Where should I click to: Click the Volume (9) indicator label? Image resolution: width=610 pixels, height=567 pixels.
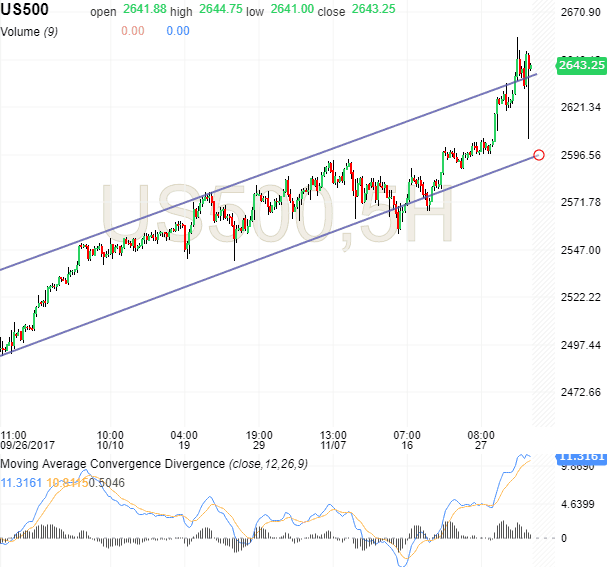[34, 31]
